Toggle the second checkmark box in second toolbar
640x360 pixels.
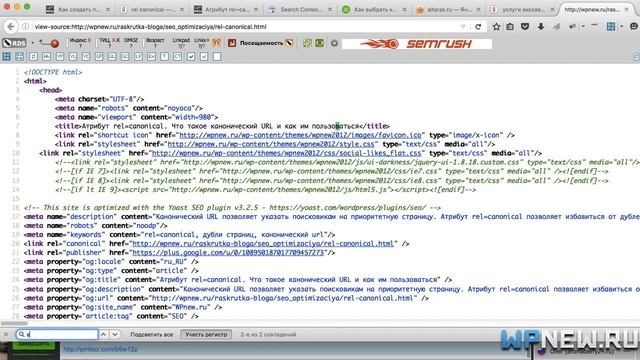pos(204,57)
